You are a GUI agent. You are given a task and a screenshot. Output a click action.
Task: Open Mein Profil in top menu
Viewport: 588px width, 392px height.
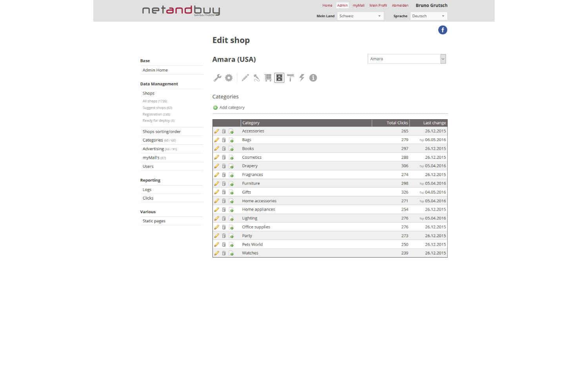coord(378,5)
